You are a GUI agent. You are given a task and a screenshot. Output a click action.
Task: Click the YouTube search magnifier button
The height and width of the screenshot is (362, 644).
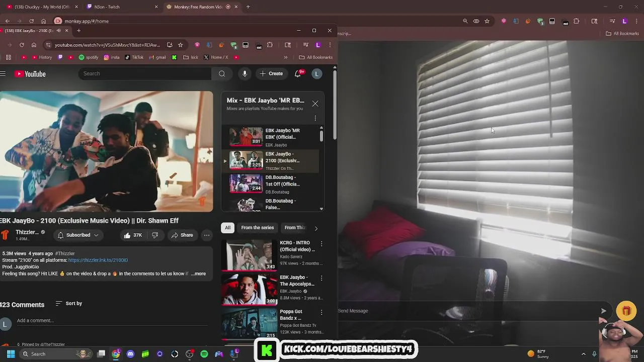(x=222, y=74)
